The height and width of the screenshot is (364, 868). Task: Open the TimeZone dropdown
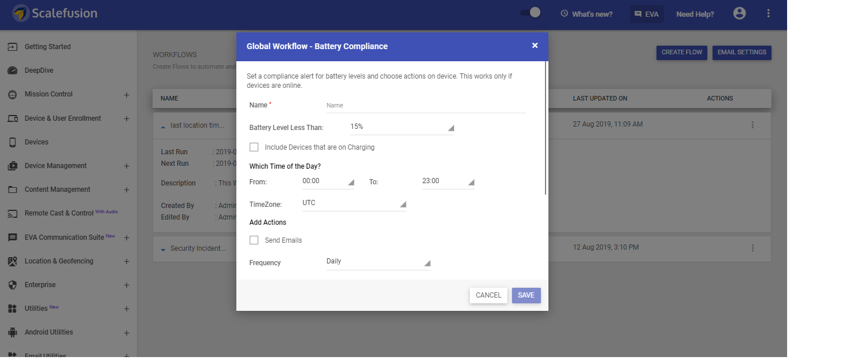coord(354,204)
